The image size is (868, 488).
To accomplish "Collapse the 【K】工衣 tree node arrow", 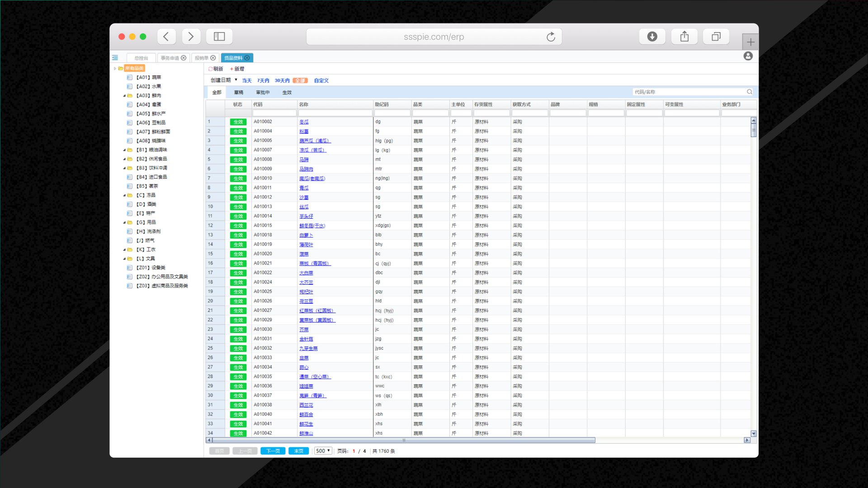I will click(x=124, y=249).
